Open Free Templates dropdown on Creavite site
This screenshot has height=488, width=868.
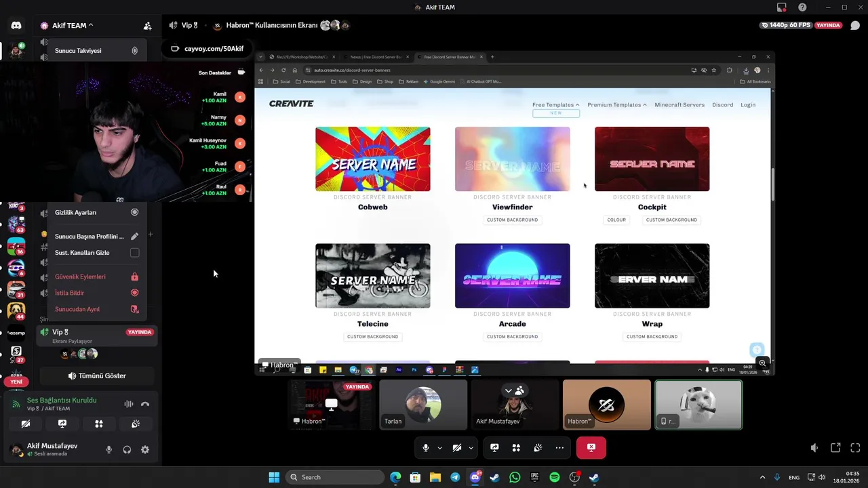click(x=555, y=105)
